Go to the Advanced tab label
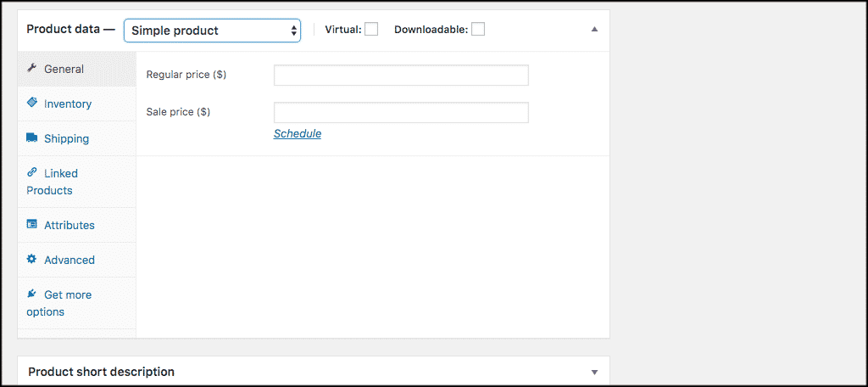 tap(70, 260)
